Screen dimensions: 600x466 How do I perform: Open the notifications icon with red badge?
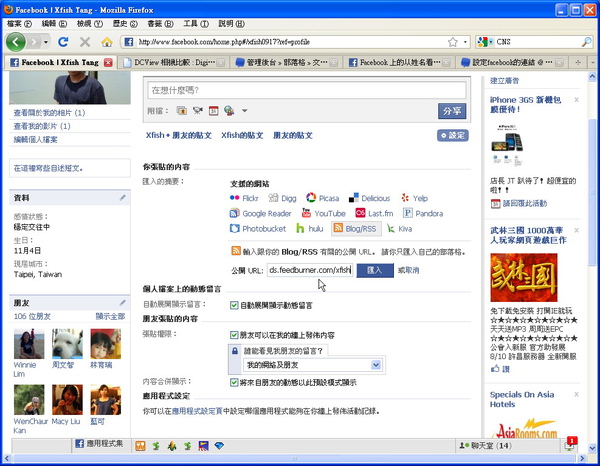point(570,445)
